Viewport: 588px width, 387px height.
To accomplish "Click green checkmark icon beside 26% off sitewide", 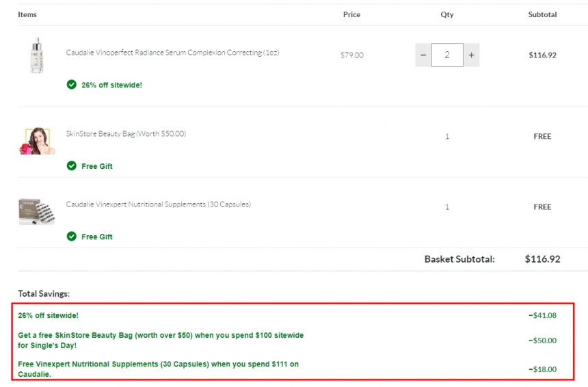I will point(72,85).
